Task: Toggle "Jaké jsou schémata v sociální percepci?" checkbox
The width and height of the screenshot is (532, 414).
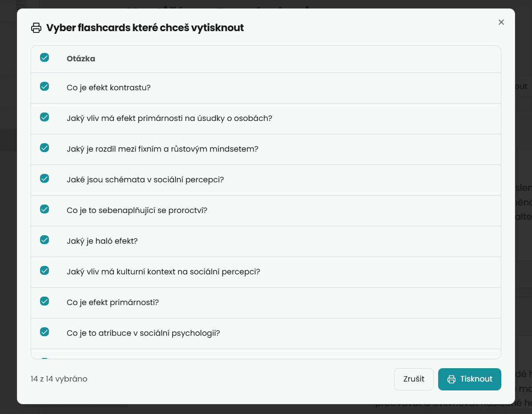Action: point(44,178)
